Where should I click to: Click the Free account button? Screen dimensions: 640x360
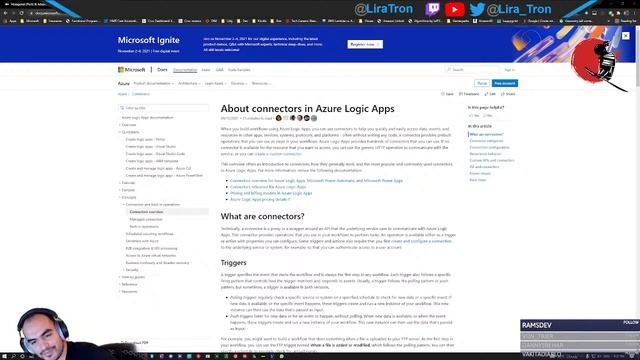[504, 83]
